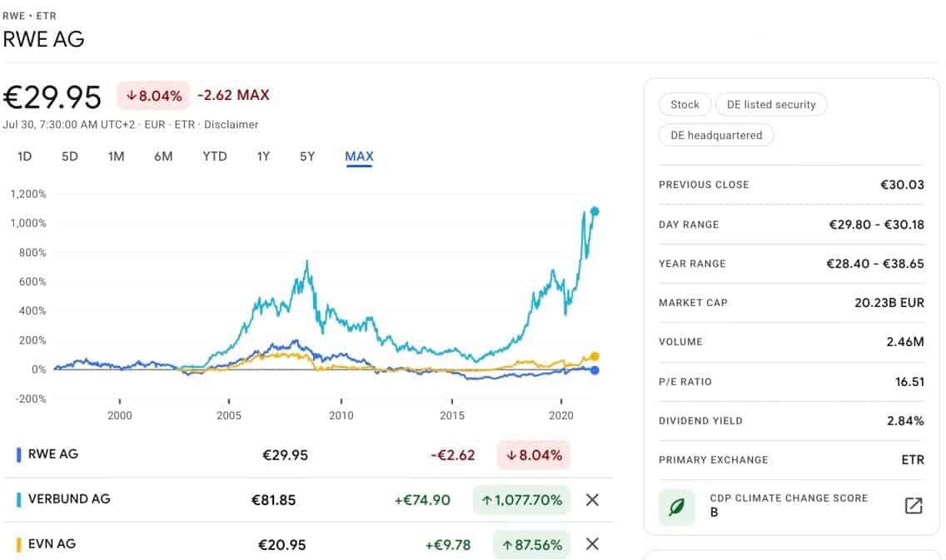This screenshot has height=560, width=946.
Task: Select the 1Y time range
Action: point(263,156)
